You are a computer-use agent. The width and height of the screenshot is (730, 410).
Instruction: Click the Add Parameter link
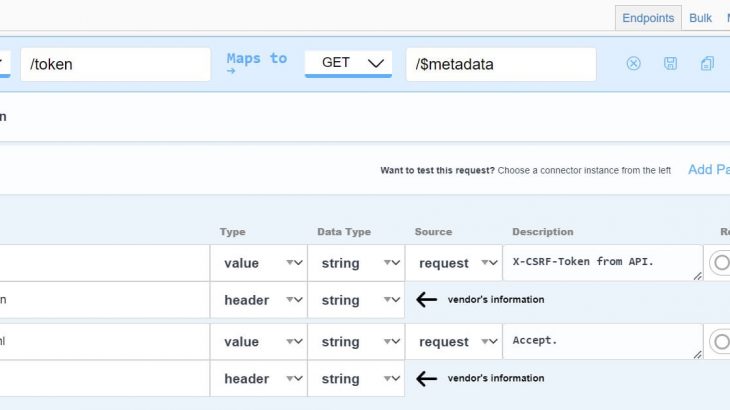(709, 169)
